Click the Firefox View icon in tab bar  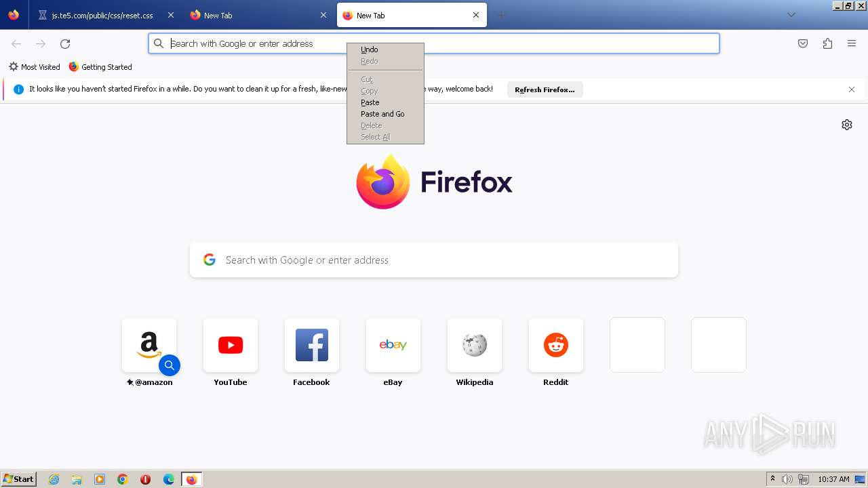click(x=14, y=15)
